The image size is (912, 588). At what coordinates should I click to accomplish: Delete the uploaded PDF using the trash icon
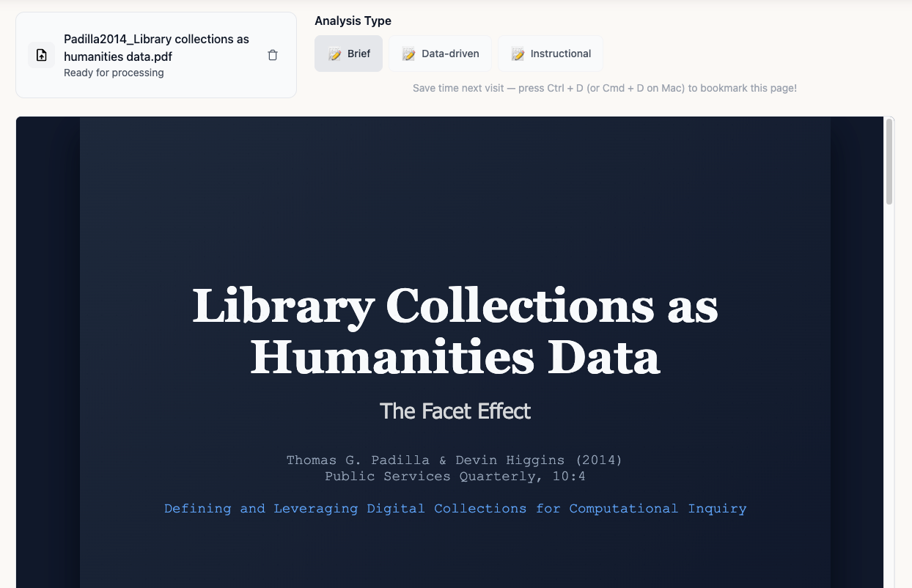click(x=272, y=55)
